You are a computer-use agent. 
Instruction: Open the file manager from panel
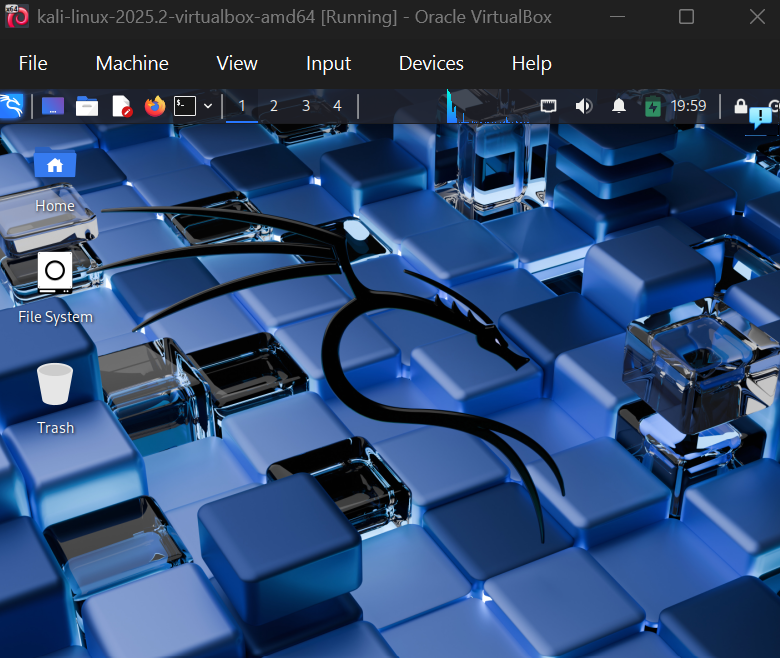coord(87,106)
